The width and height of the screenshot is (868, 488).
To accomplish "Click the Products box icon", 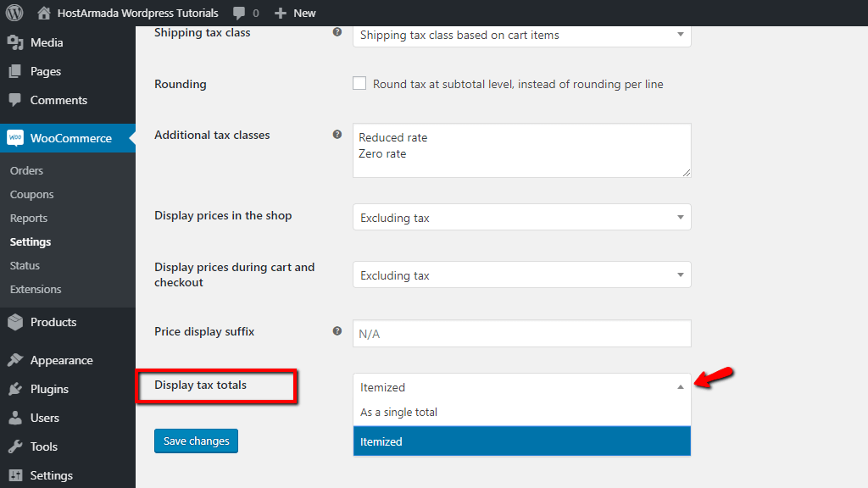I will 15,322.
